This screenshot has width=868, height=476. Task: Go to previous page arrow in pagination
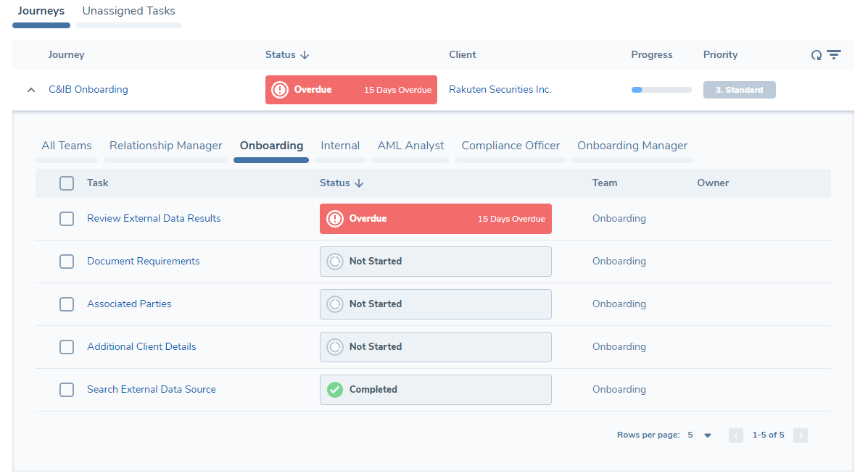[736, 435]
